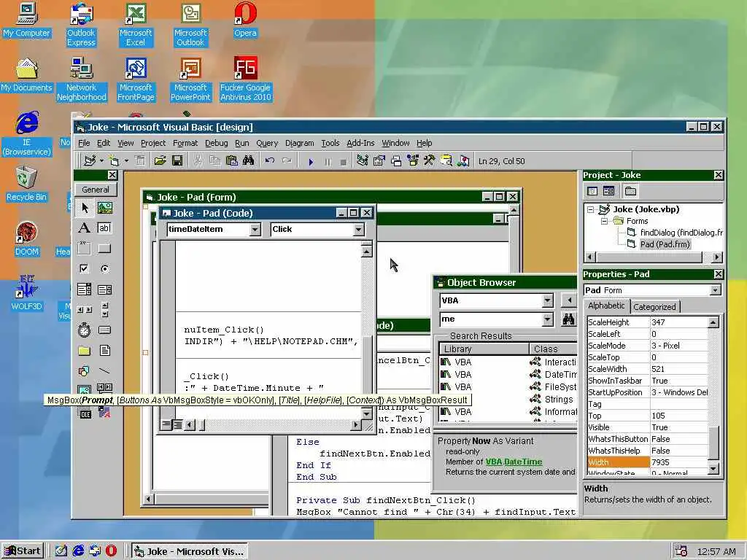Open the Debug menu
Screen dimensions: 747x560
click(216, 143)
